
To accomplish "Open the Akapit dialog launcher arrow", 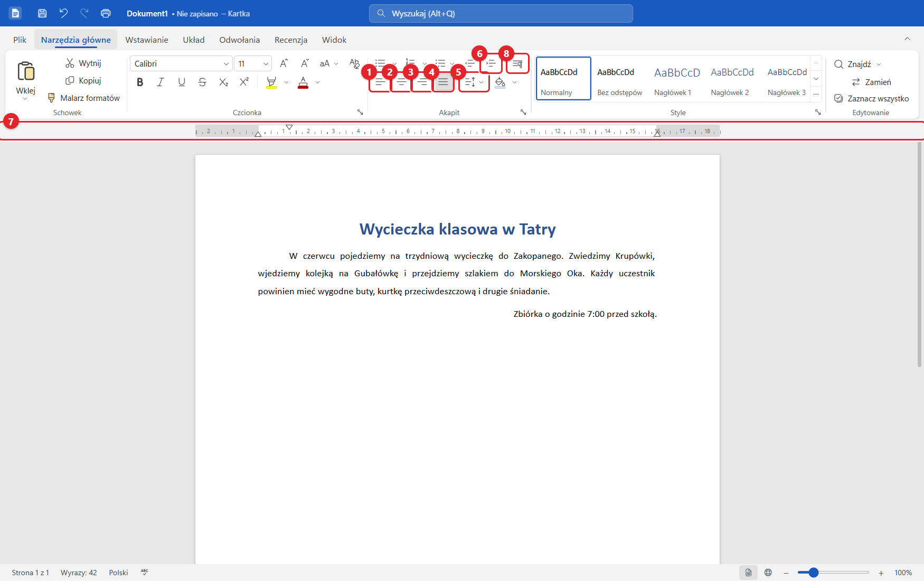I will (x=523, y=112).
